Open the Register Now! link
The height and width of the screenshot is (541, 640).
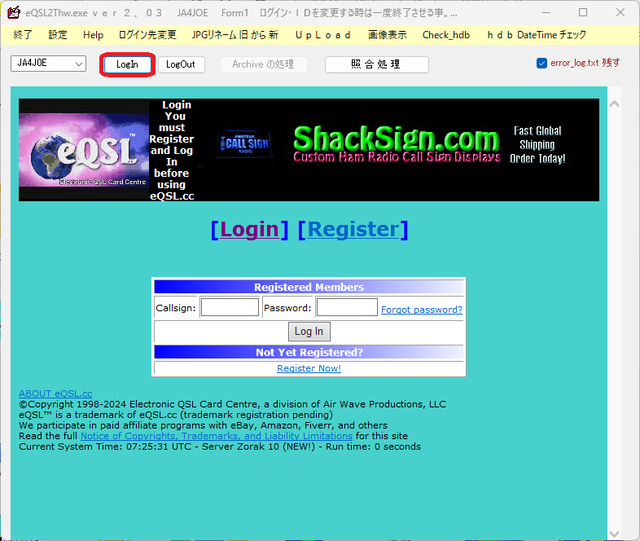[309, 368]
